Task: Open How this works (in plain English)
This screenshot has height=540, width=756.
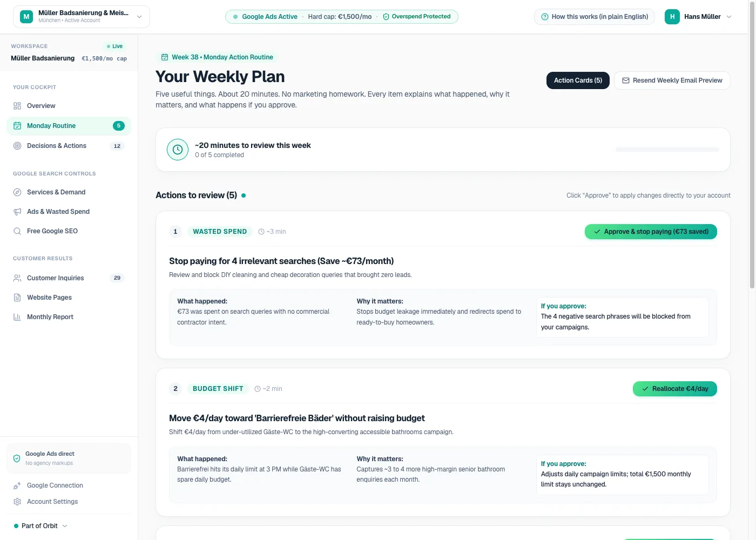Action: coord(595,17)
